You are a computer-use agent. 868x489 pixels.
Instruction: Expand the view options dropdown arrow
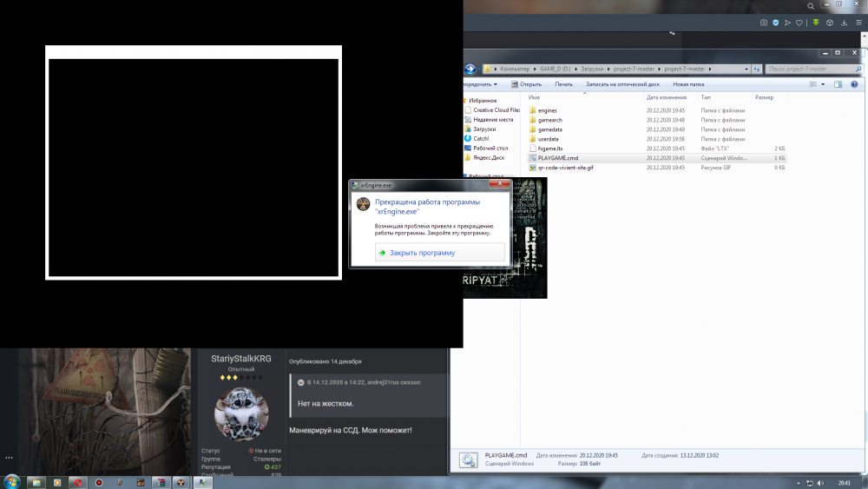[x=823, y=84]
